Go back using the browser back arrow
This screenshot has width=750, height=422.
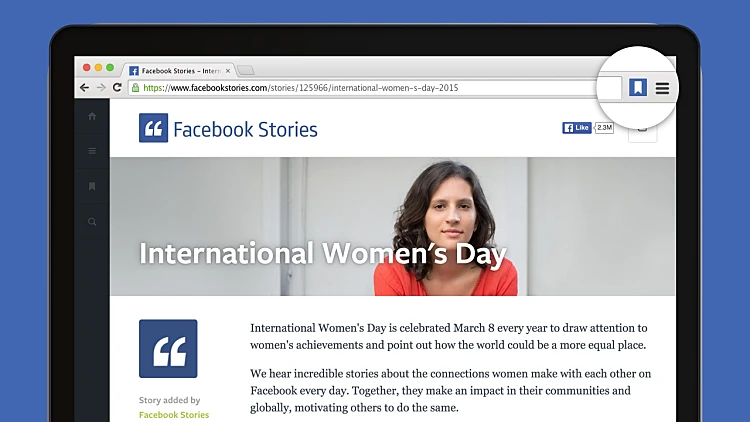coord(85,88)
